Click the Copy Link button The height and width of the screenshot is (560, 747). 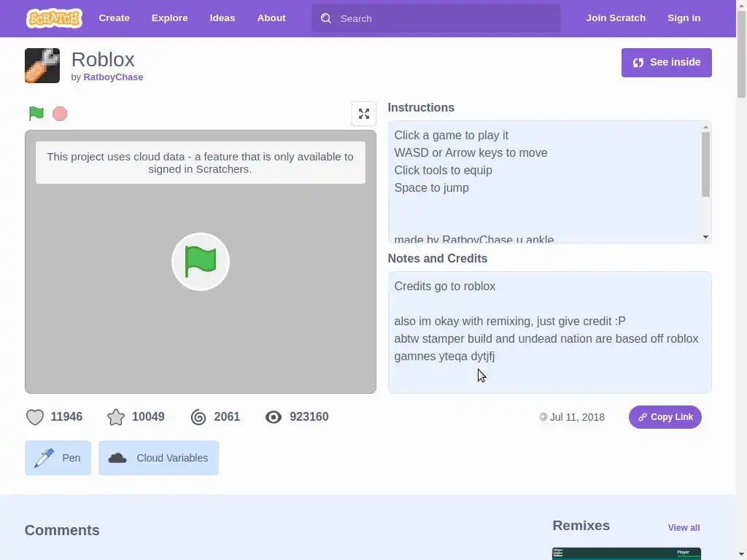point(665,417)
